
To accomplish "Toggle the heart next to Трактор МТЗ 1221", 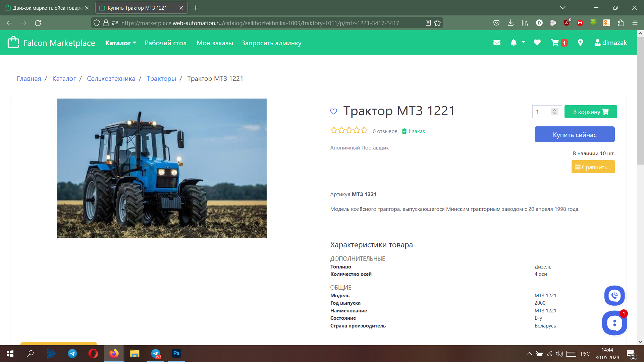I will [x=333, y=111].
